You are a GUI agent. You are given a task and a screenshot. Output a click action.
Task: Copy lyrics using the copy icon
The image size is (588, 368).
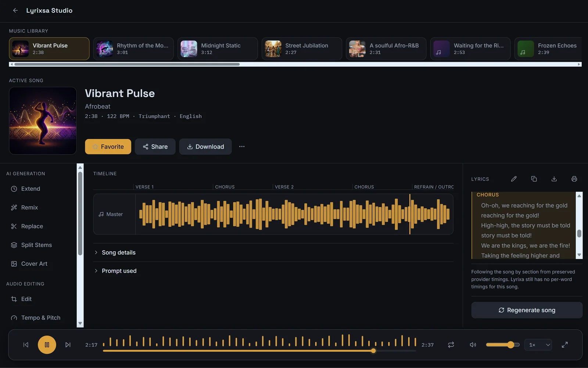tap(534, 179)
